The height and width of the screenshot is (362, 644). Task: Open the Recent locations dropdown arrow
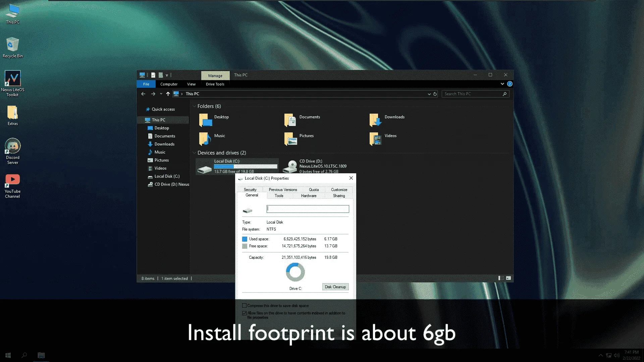[161, 94]
